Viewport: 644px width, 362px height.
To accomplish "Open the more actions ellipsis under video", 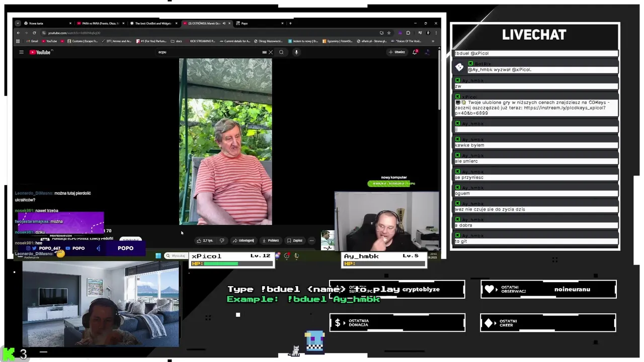I will [x=311, y=240].
